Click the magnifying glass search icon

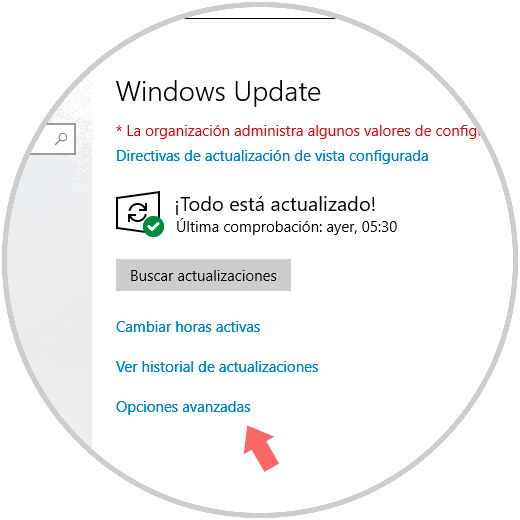61,139
